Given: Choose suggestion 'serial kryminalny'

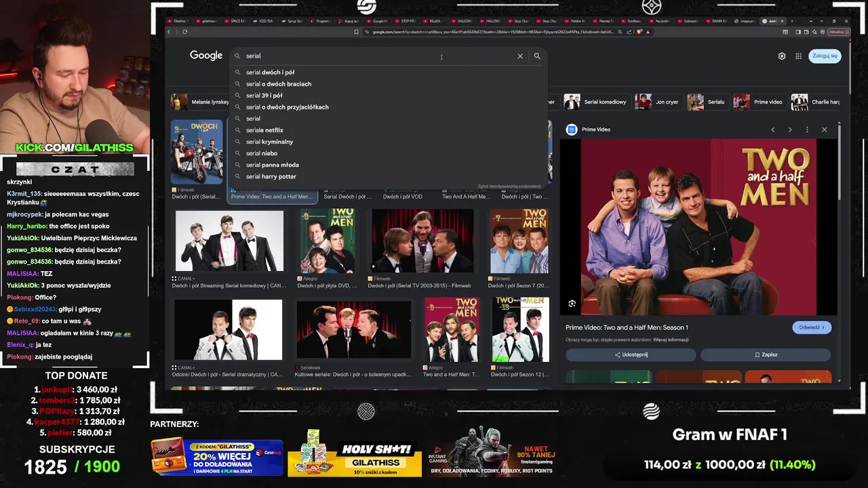Looking at the screenshot, I should pyautogui.click(x=388, y=142).
